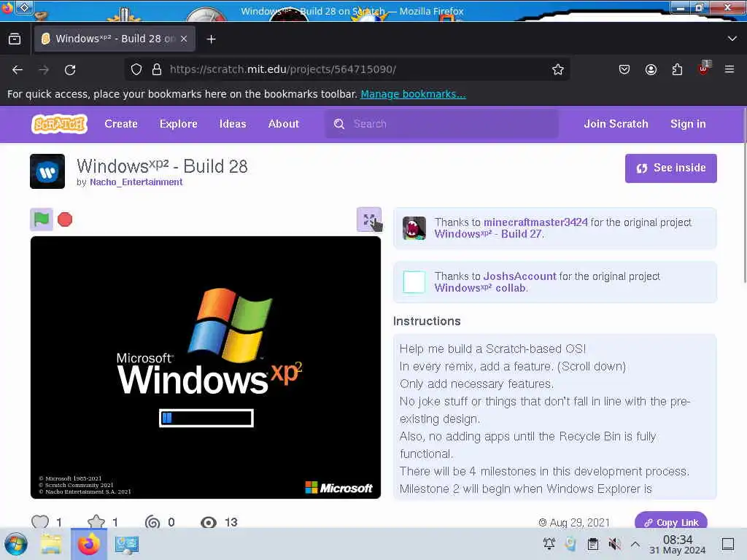Viewport: 747px width, 560px height.
Task: Click the title bar window menu diamond icon
Action: tap(24, 7)
